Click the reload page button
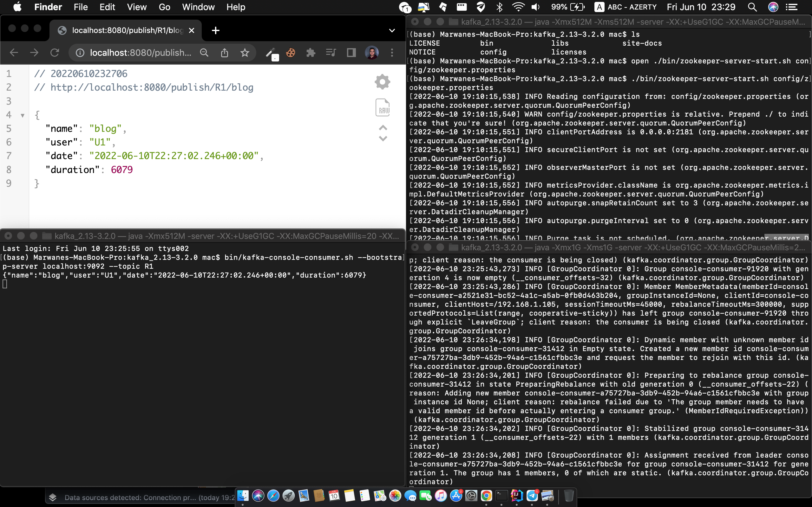The image size is (812, 507). click(55, 53)
